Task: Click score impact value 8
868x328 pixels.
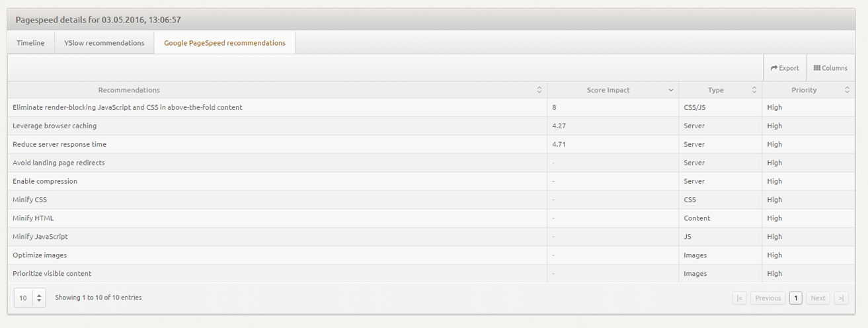Action: pos(554,107)
